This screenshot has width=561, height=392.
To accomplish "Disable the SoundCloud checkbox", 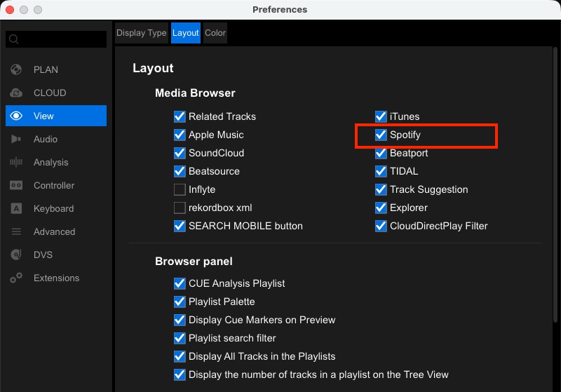I will click(180, 153).
